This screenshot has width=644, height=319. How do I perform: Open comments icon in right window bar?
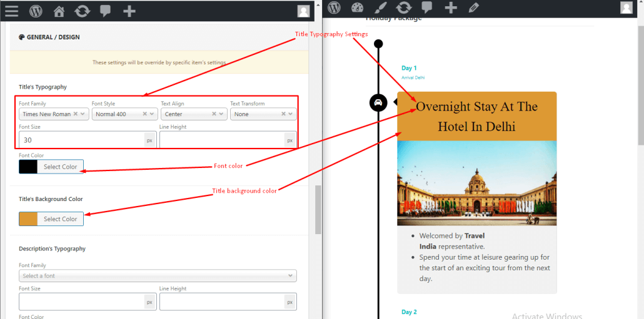pos(427,7)
